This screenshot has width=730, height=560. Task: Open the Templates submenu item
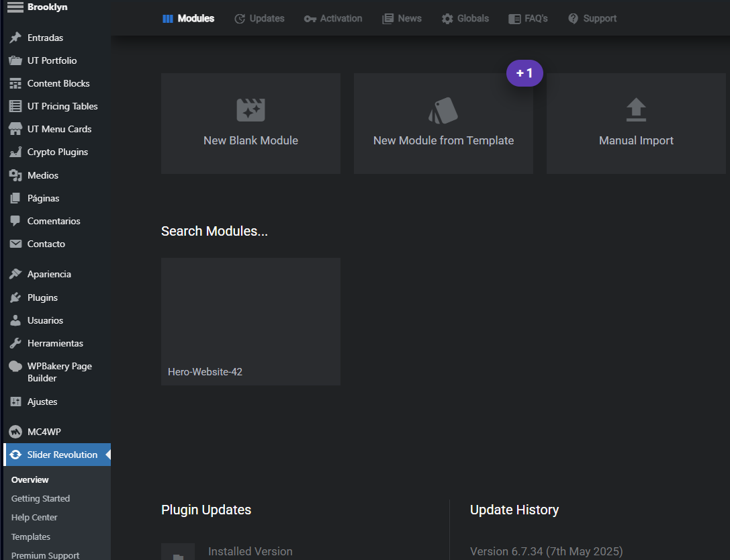[x=30, y=536]
